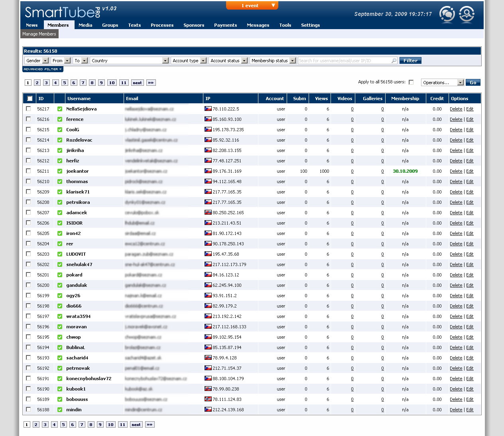
Task: Go to page 5 in top pagination
Action: 65,83
